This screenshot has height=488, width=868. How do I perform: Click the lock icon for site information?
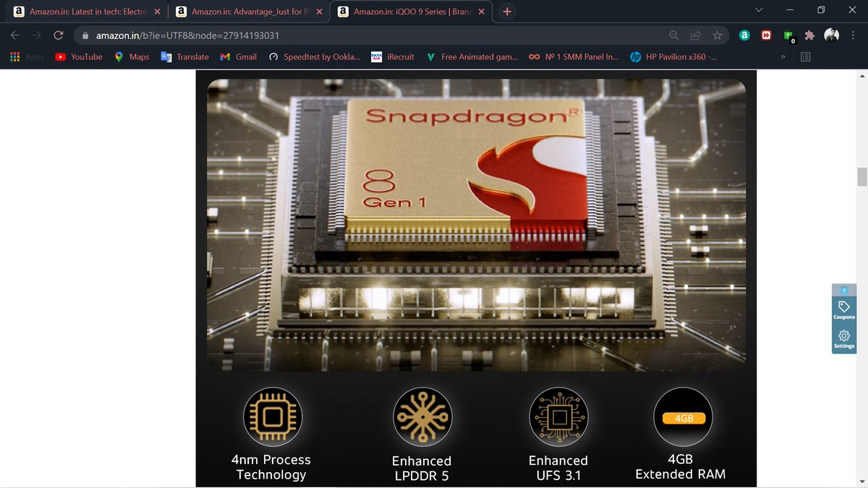point(85,35)
